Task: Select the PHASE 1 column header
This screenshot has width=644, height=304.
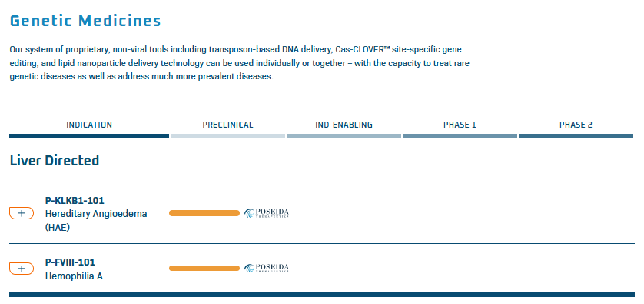Action: (x=460, y=125)
